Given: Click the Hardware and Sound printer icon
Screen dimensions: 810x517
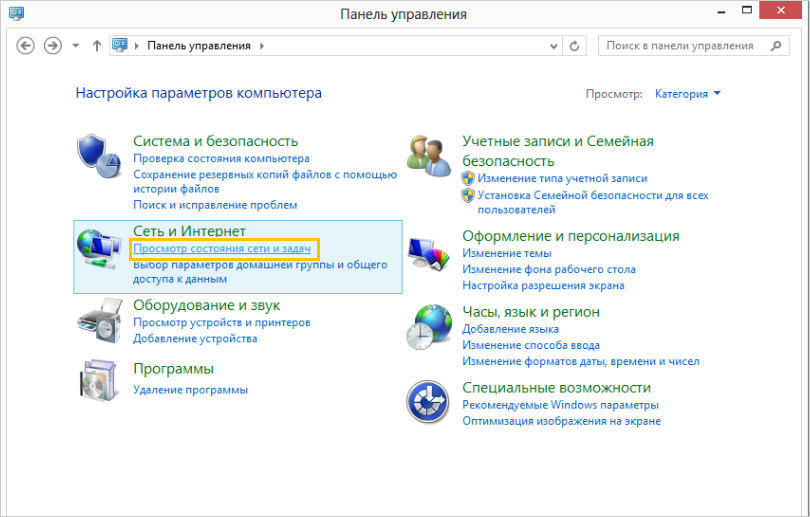Looking at the screenshot, I should coord(99,320).
